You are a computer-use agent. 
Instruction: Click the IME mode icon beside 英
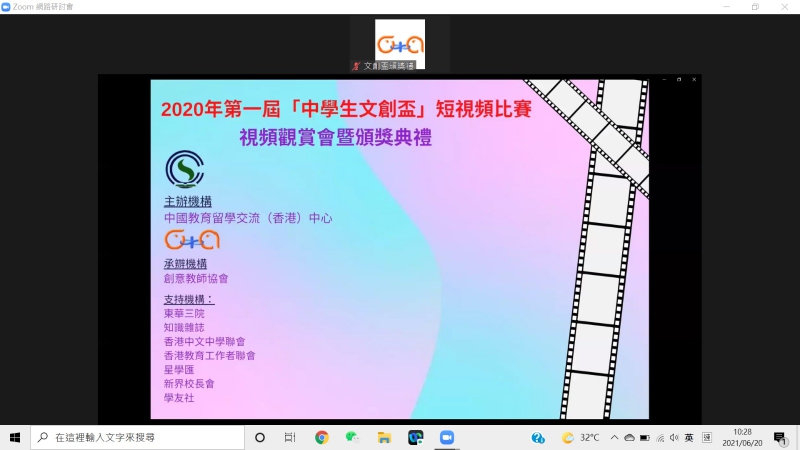[x=707, y=438]
